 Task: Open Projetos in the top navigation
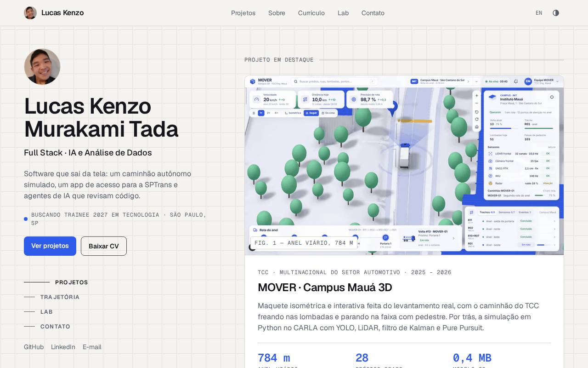click(243, 13)
